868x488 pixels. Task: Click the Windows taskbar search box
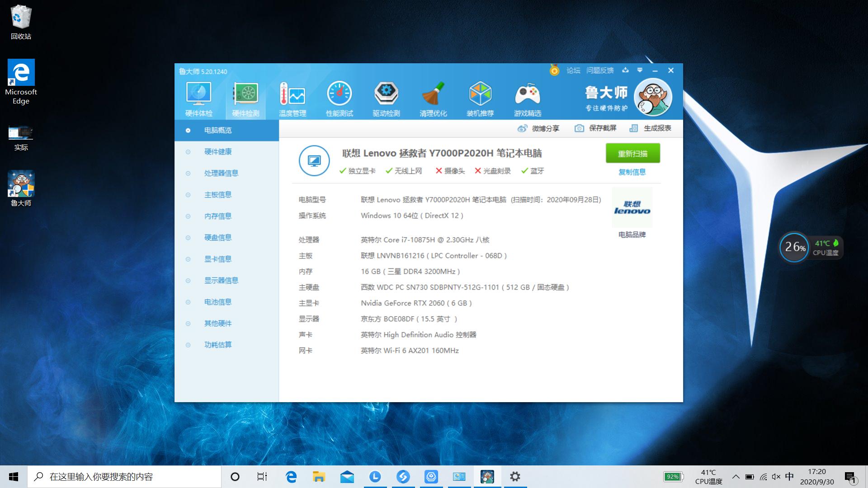[124, 477]
